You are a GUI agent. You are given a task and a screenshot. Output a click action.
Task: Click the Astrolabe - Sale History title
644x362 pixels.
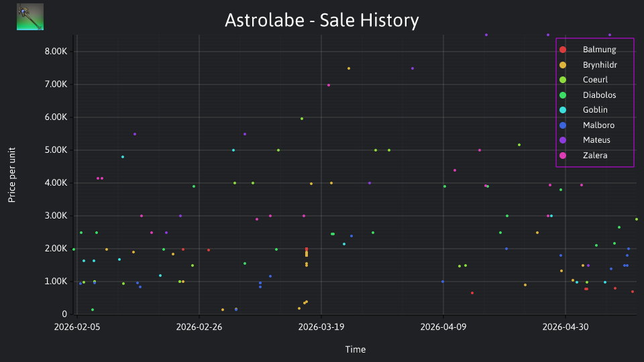tap(321, 20)
